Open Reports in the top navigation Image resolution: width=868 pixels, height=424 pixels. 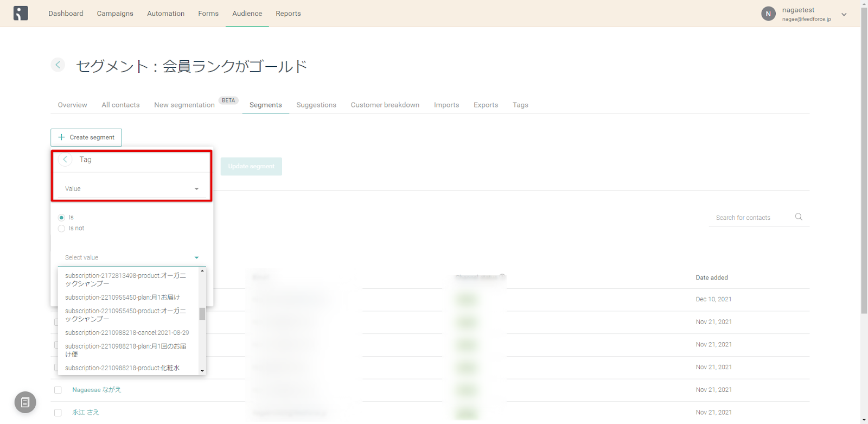(x=288, y=14)
